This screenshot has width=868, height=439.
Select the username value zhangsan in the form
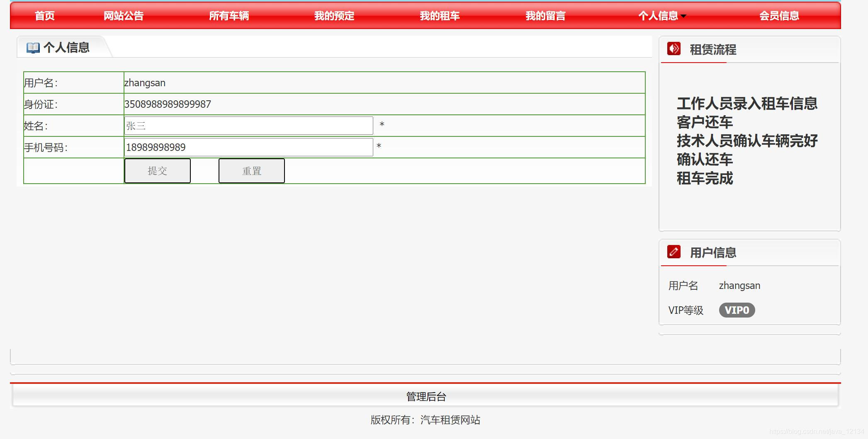[x=145, y=83]
